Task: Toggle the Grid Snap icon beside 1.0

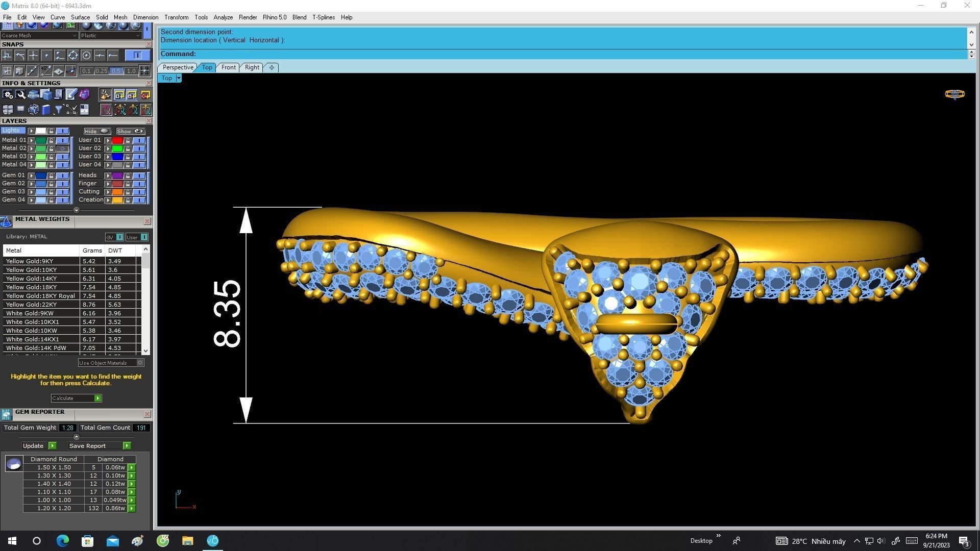Action: pos(144,71)
